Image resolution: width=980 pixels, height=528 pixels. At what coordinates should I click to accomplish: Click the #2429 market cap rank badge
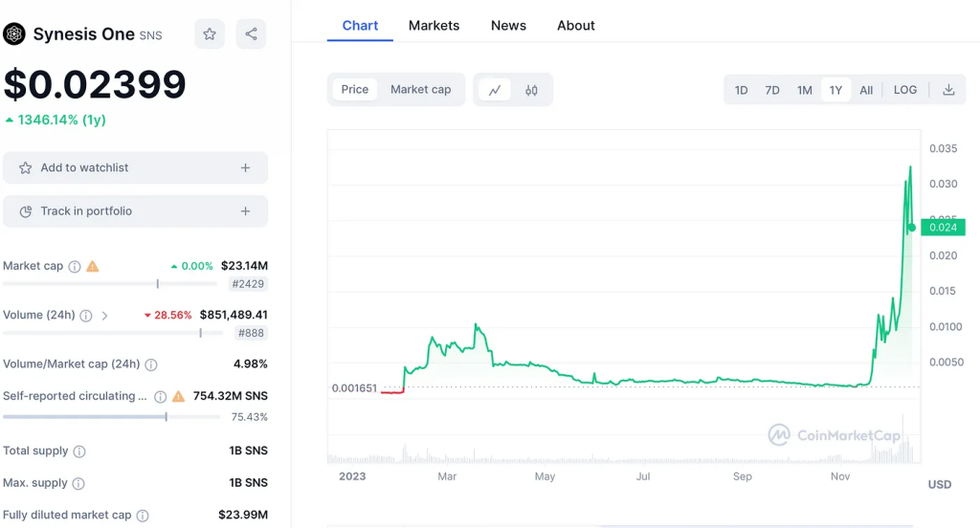coord(248,284)
